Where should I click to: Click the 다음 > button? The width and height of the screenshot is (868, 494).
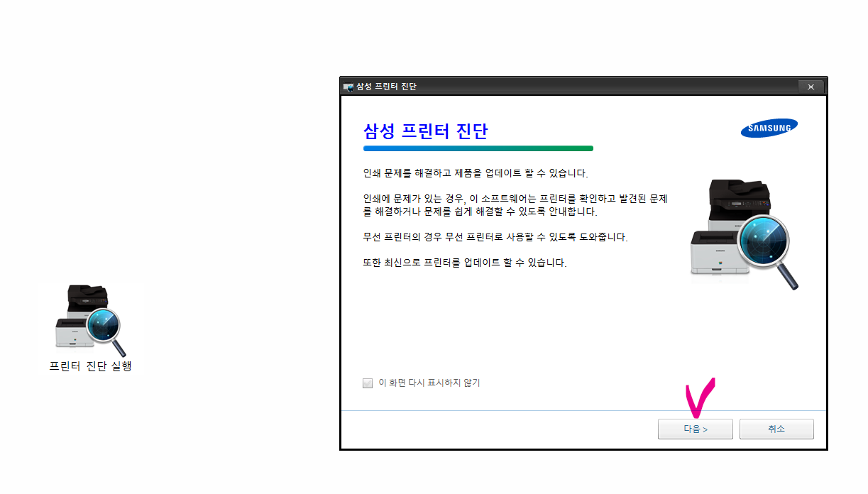(x=695, y=429)
